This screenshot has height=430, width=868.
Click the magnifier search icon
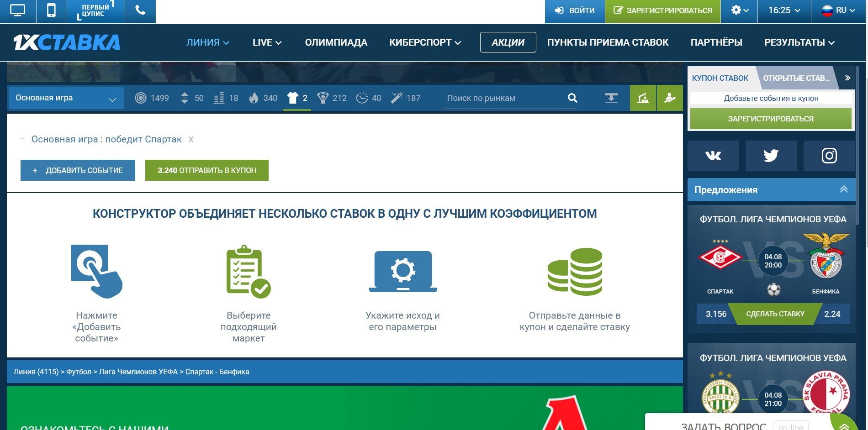(572, 98)
